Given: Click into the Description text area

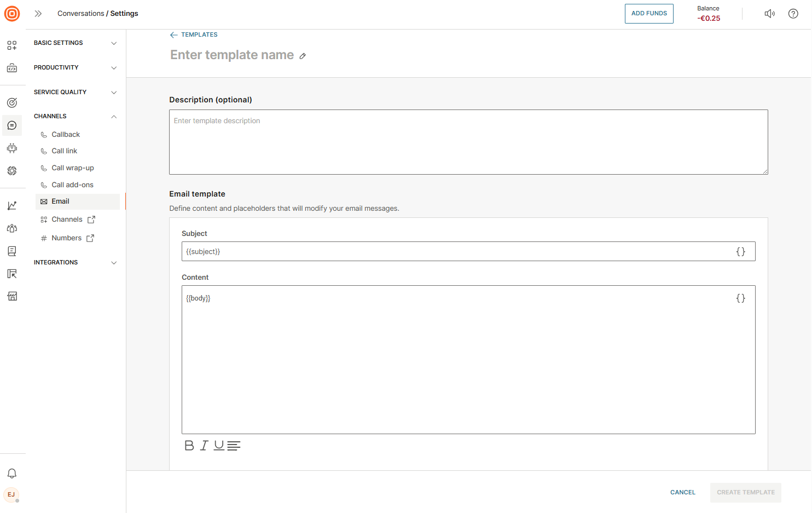Looking at the screenshot, I should point(468,142).
